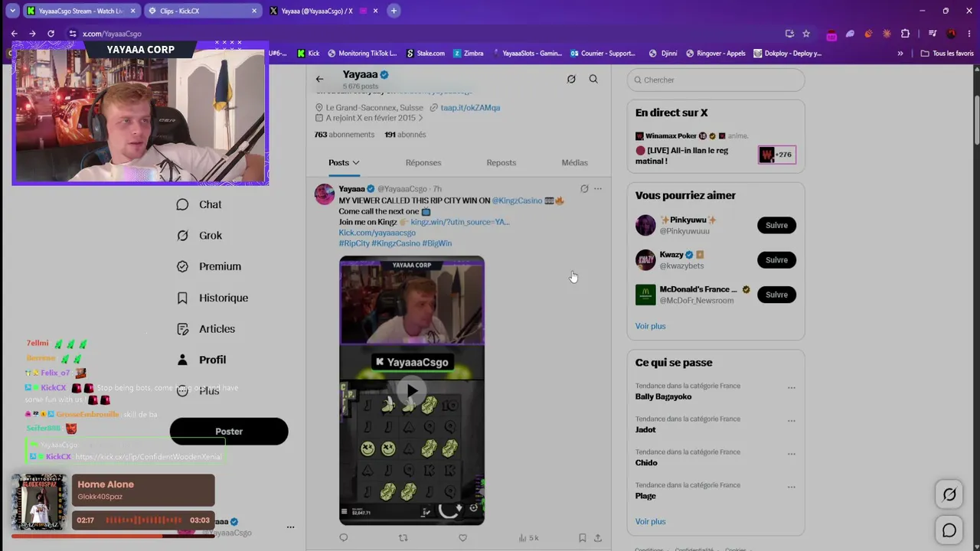
Task: Close the Clips - Kick.CX tab
Action: point(254,11)
